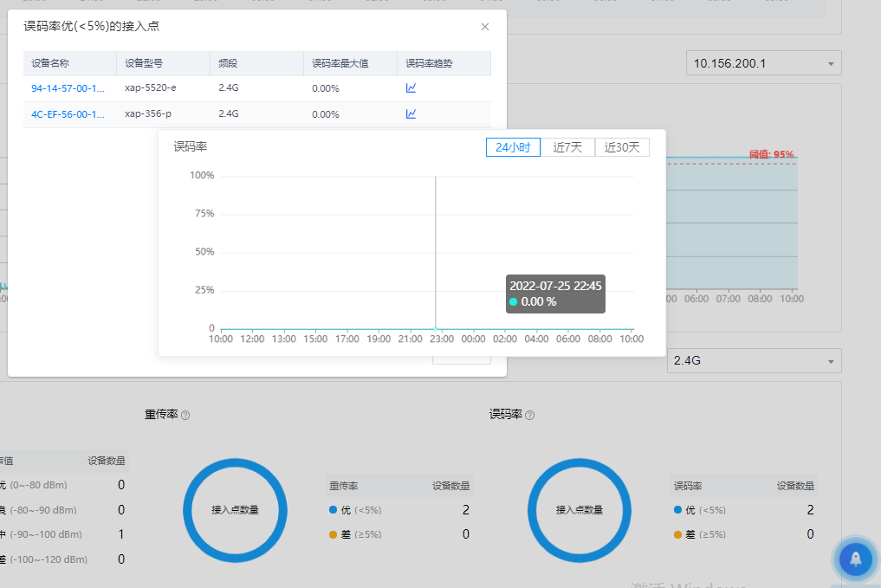
Task: Open trend chart icon for 4C-EF-56-00-1 row
Action: click(x=411, y=114)
